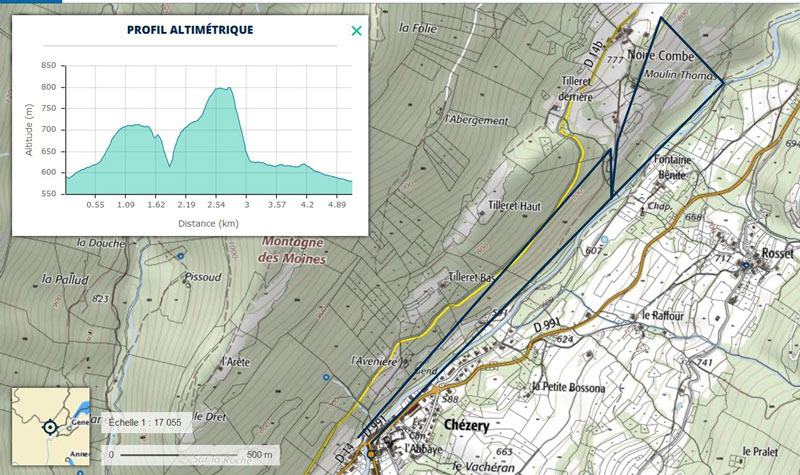The image size is (800, 475).
Task: Click the Montagne des Moines label
Action: click(x=294, y=251)
